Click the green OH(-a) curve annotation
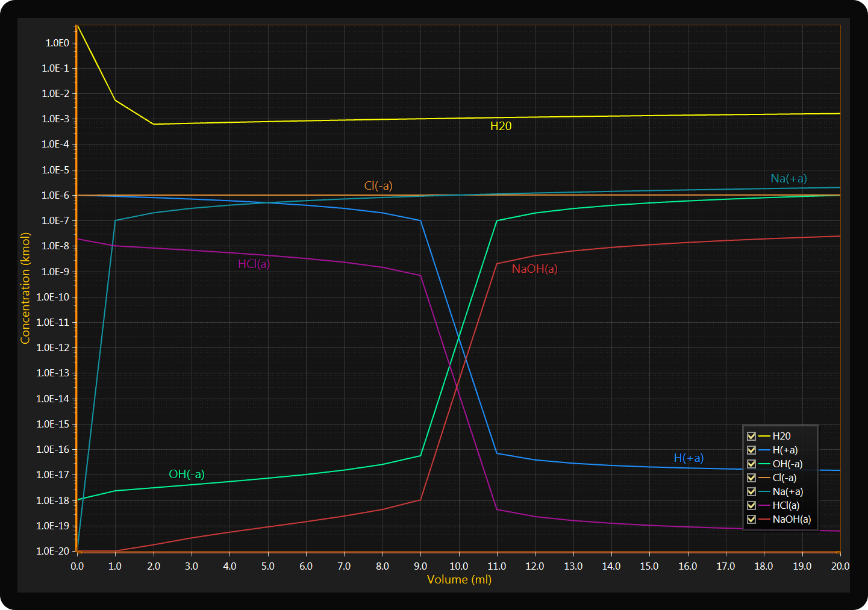The width and height of the screenshot is (868, 610). tap(187, 474)
